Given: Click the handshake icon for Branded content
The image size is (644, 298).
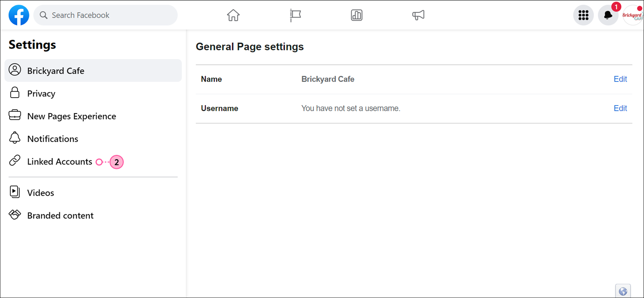Looking at the screenshot, I should pos(15,214).
